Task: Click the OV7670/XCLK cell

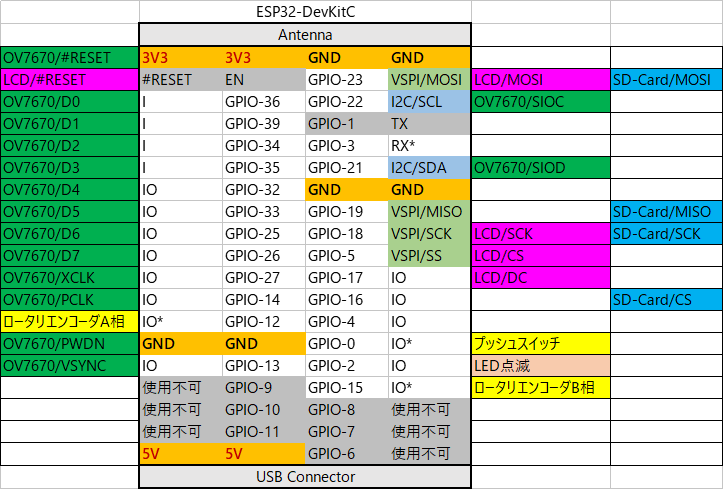Action: tap(70, 277)
